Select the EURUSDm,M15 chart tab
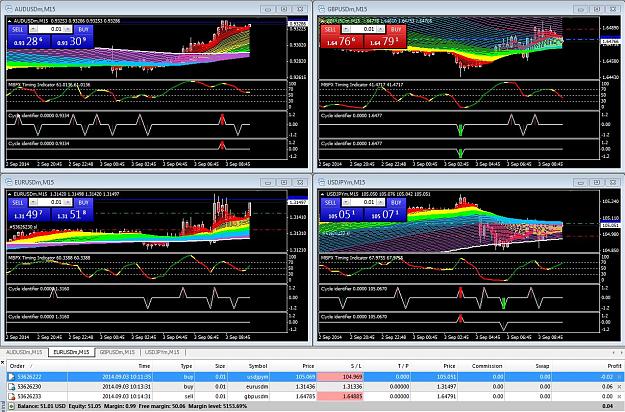625x412 pixels. pos(71,352)
